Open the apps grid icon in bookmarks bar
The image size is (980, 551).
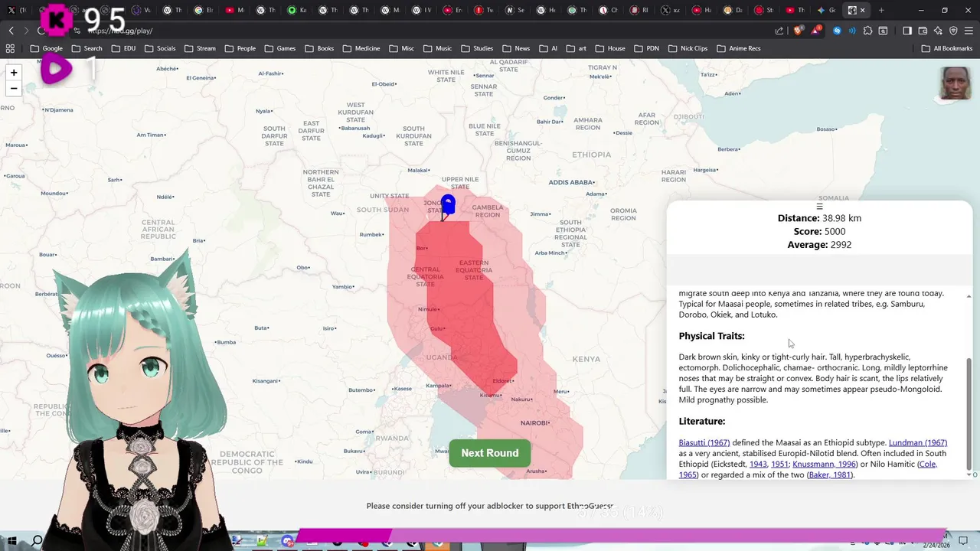pyautogui.click(x=10, y=48)
